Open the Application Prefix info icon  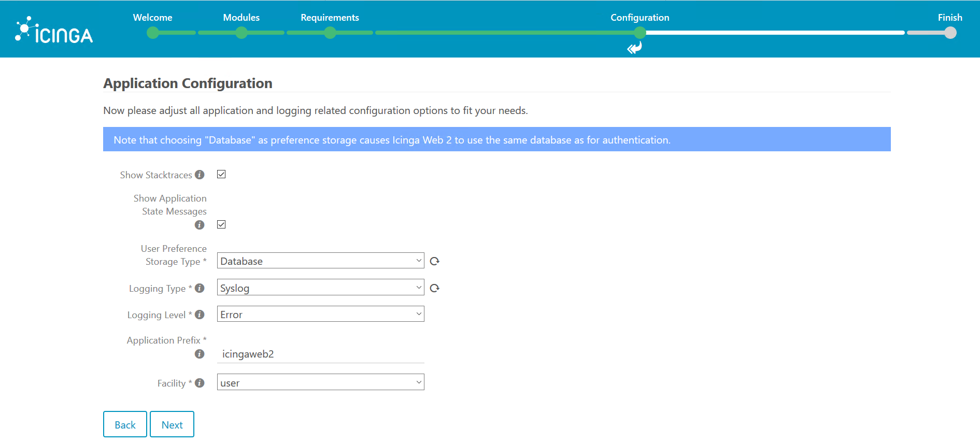(200, 354)
